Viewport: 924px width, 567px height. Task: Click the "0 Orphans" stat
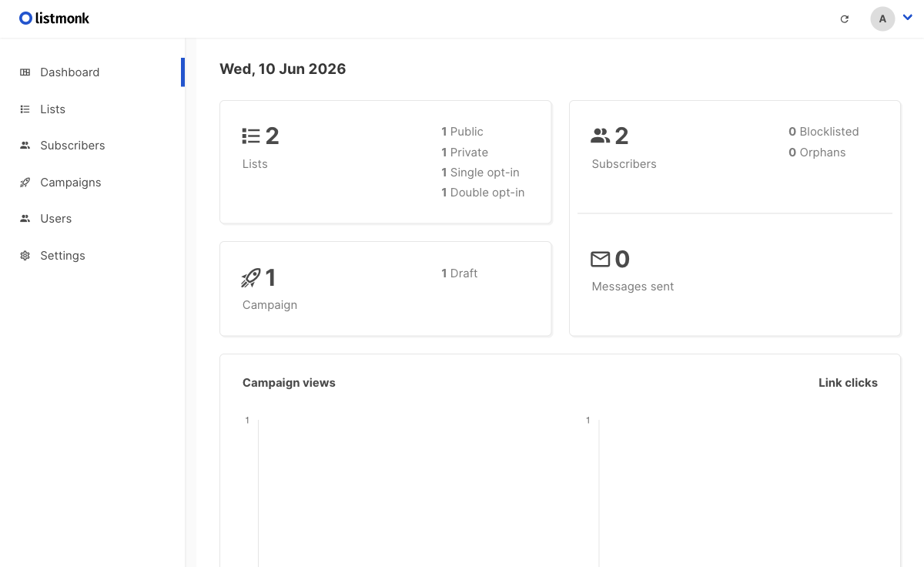(x=817, y=153)
